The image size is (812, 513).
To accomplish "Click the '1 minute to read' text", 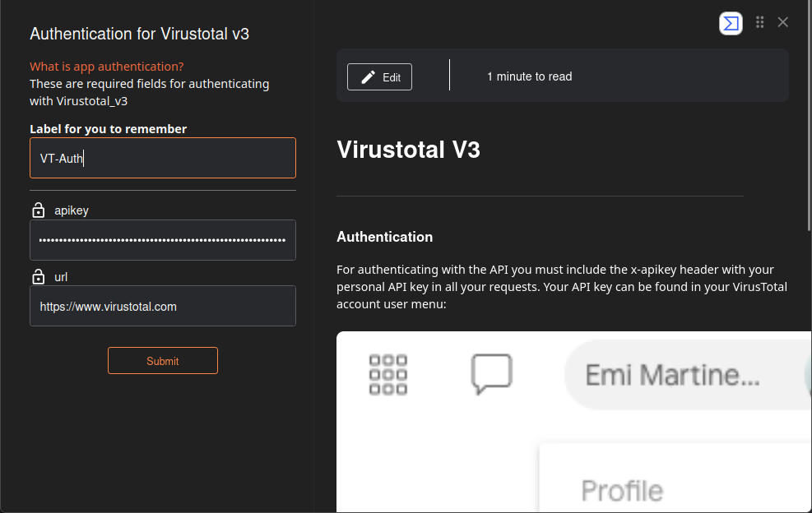I will click(529, 76).
